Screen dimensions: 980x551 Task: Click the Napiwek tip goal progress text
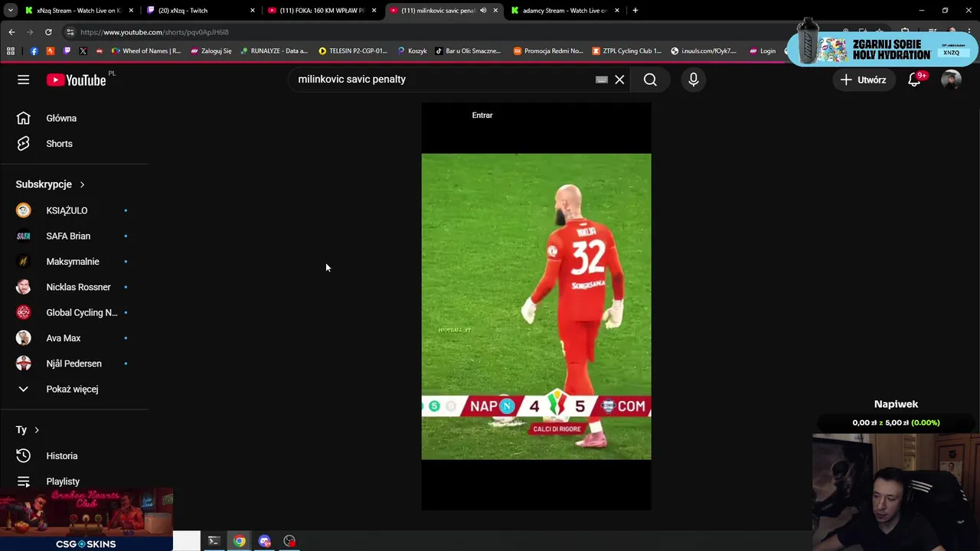point(896,422)
